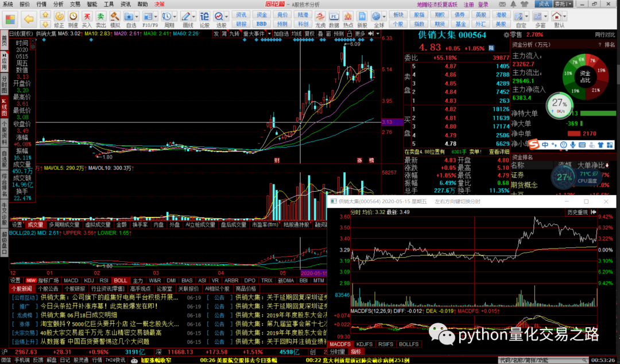Open the 论股 discussion icon
The image size is (620, 364).
[x=204, y=17]
